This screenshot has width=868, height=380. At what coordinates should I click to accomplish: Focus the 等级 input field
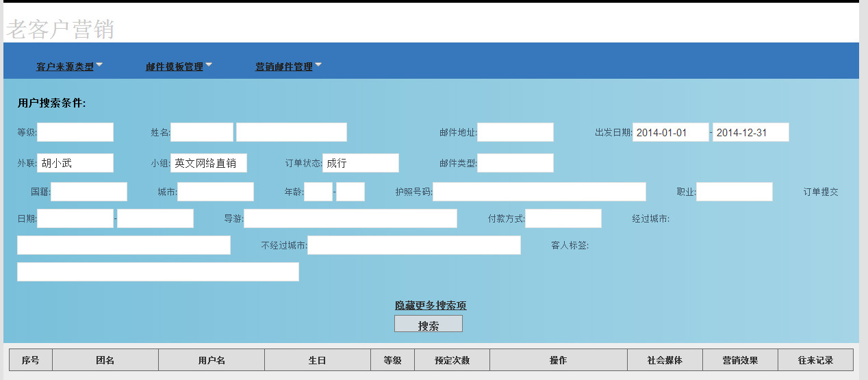(x=75, y=132)
